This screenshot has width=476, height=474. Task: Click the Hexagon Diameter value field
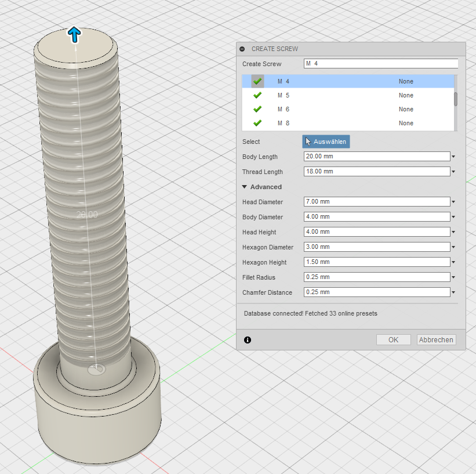click(377, 247)
